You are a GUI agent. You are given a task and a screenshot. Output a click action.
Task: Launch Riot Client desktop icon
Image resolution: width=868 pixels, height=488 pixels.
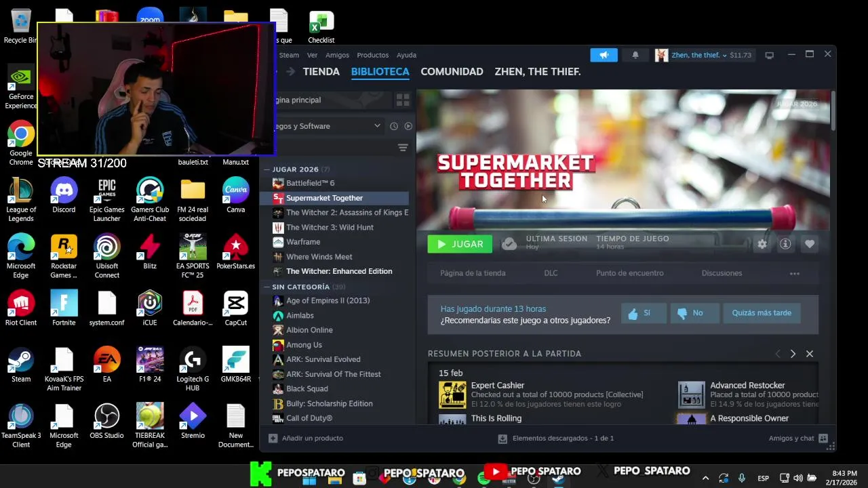click(21, 308)
